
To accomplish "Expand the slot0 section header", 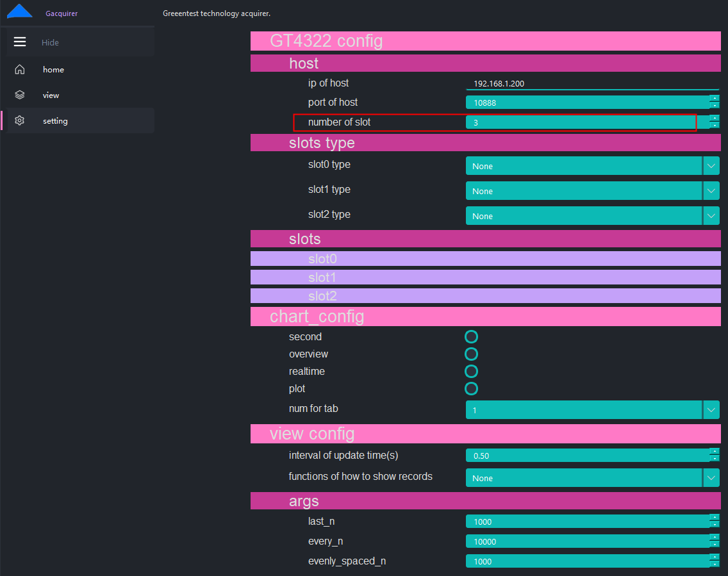I will click(x=486, y=258).
